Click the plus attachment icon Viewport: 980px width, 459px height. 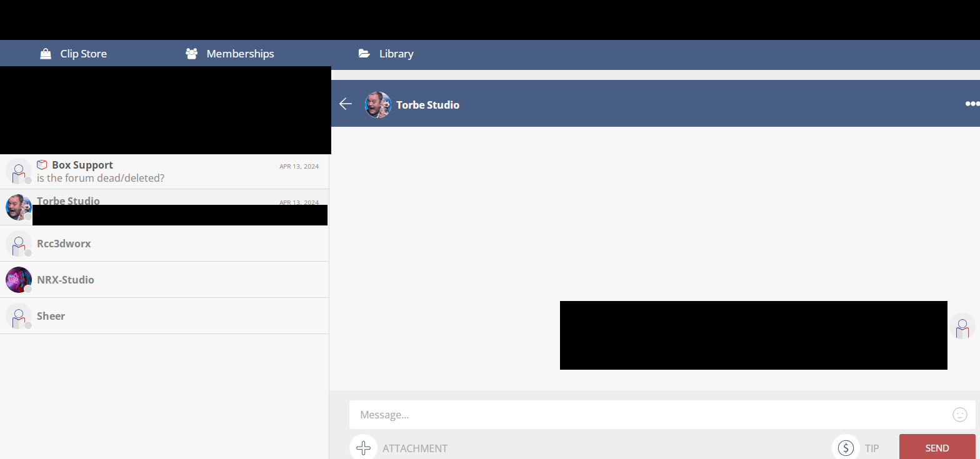pos(363,448)
